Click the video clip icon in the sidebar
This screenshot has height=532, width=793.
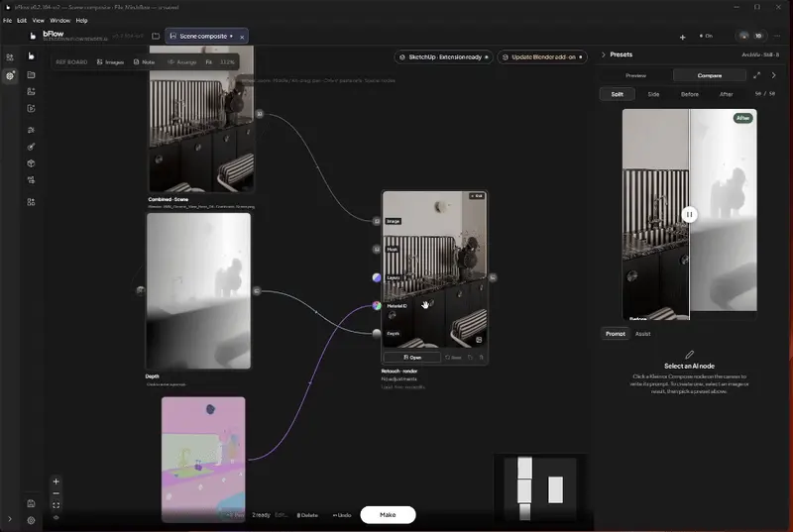(31, 108)
